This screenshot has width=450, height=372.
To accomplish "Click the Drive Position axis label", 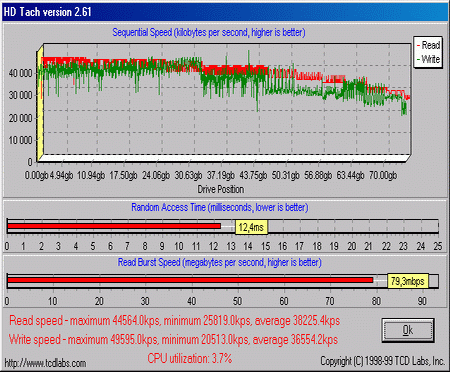I will [221, 189].
